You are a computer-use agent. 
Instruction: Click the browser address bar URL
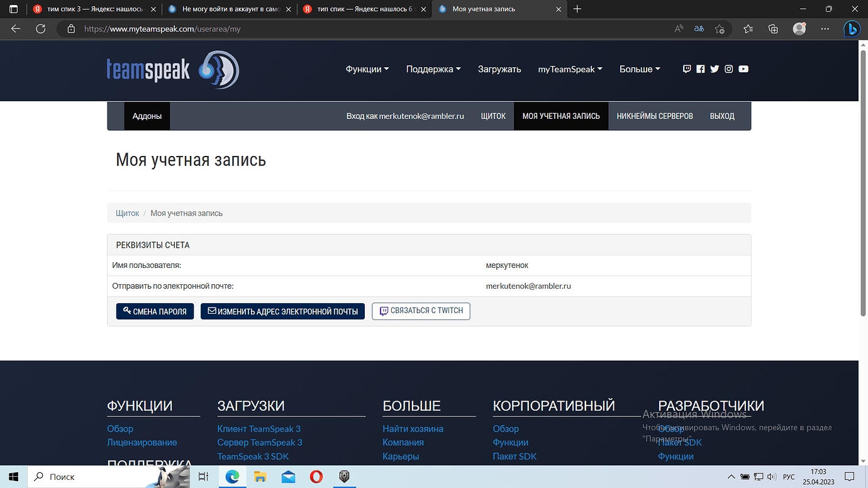tap(162, 29)
